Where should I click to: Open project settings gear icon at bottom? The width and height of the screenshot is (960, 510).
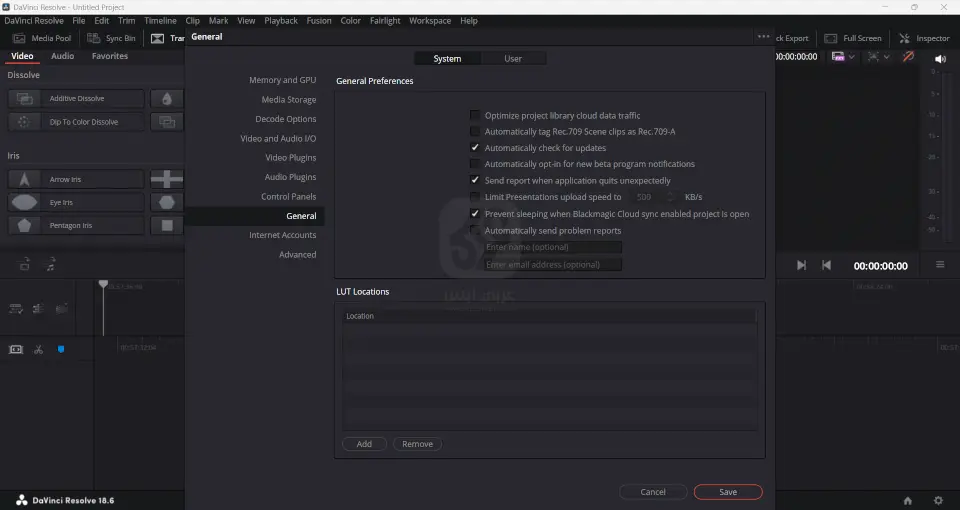coord(938,500)
